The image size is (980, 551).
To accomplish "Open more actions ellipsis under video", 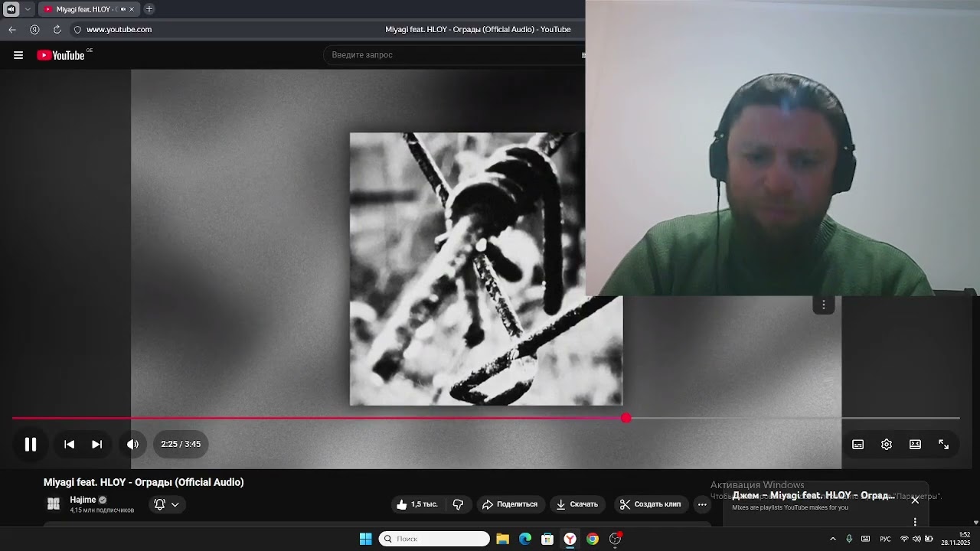I will point(702,504).
